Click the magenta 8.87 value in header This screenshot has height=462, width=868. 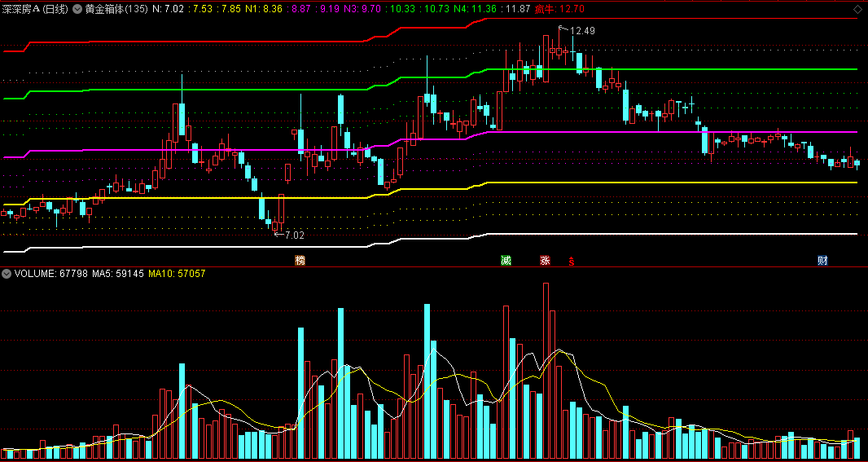coord(301,9)
